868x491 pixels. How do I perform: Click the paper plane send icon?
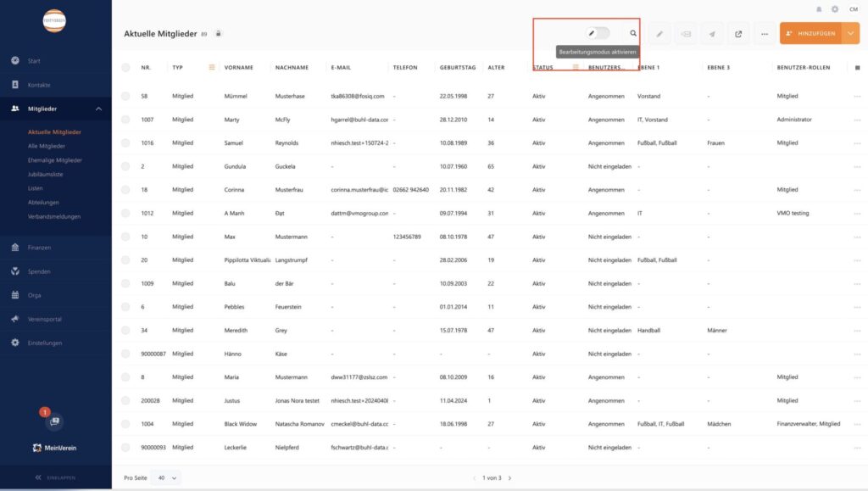click(712, 34)
